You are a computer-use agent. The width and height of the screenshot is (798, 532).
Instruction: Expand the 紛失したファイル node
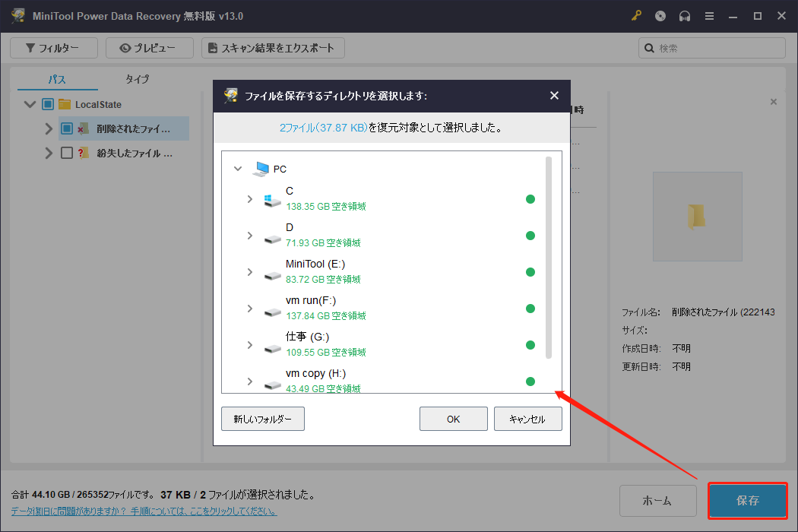pos(49,153)
